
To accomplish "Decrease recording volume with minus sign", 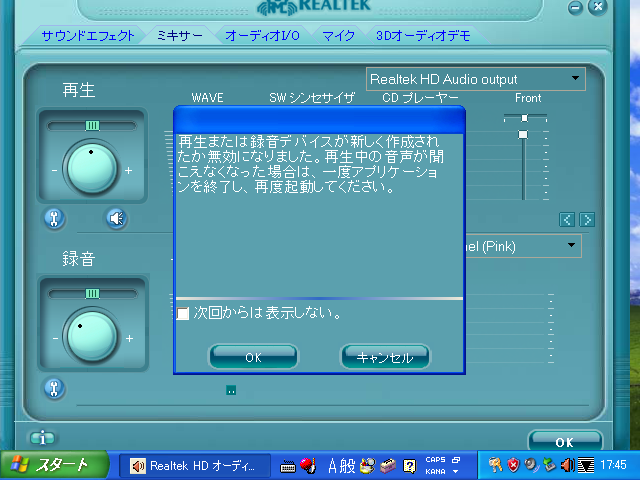I will click(55, 339).
